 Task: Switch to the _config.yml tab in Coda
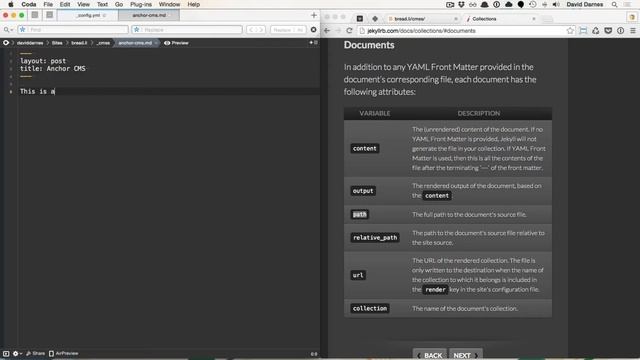pyautogui.click(x=88, y=15)
